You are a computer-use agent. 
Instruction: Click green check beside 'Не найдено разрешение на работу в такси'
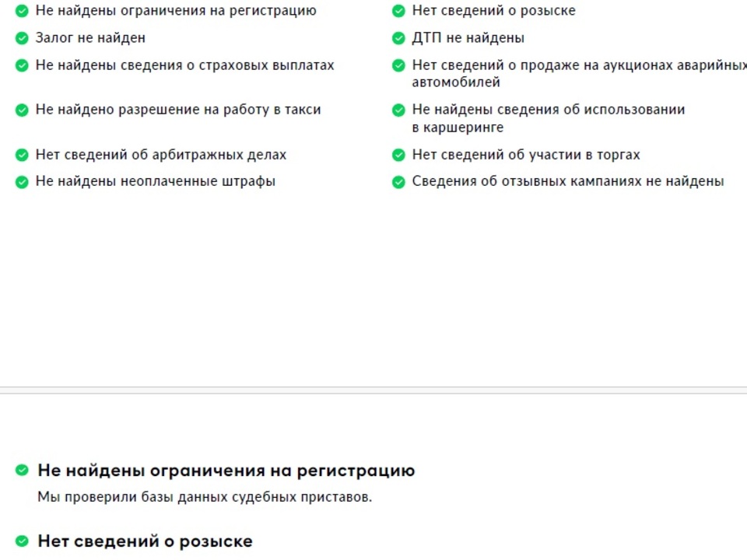point(22,110)
